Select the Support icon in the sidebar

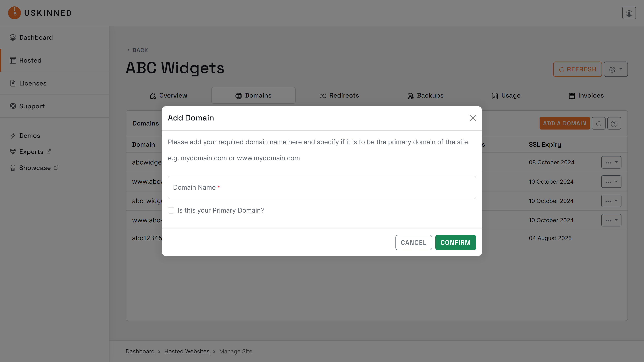click(13, 106)
